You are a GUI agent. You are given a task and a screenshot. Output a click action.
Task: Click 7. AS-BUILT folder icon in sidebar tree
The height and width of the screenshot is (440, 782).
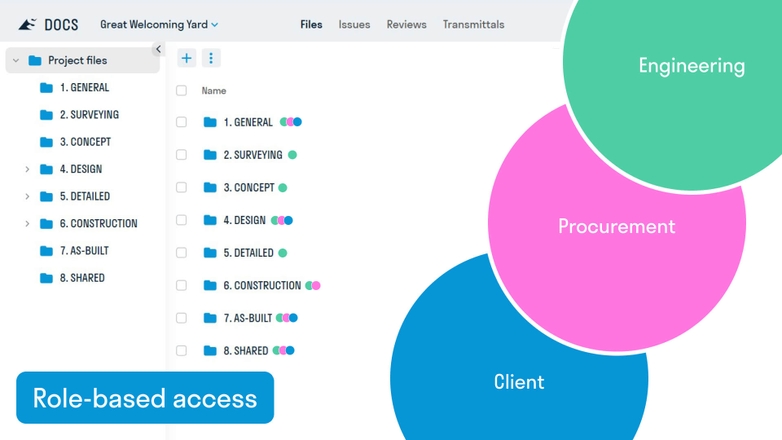click(x=46, y=251)
